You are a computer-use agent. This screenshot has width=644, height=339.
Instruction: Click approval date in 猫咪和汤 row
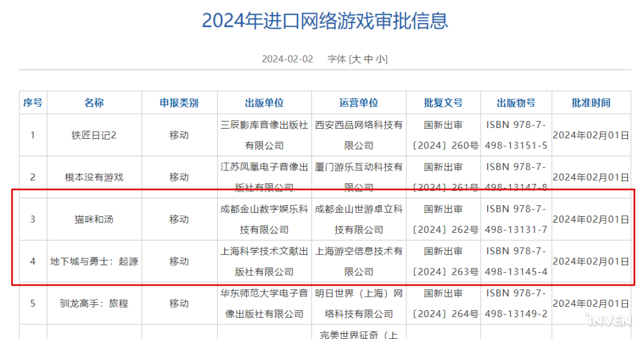click(591, 219)
